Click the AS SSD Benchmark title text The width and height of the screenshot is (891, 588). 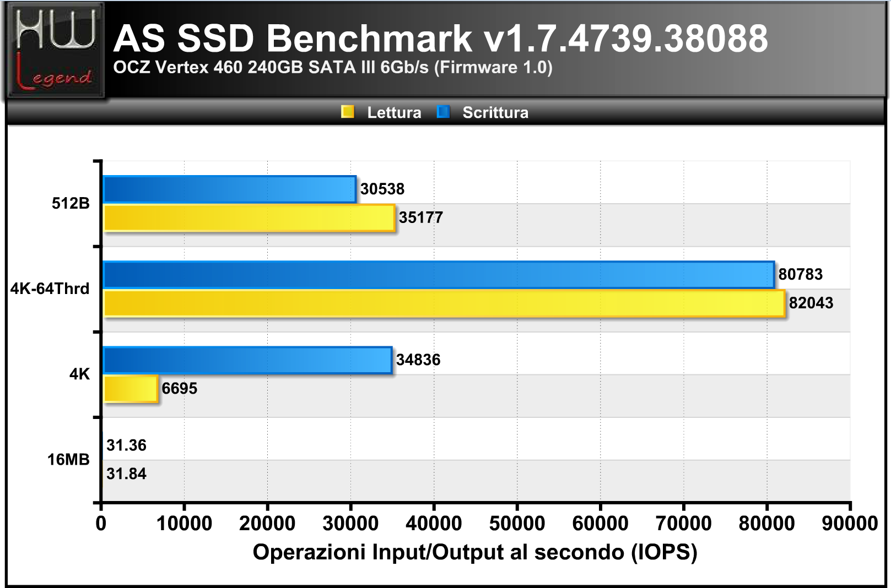tap(440, 39)
